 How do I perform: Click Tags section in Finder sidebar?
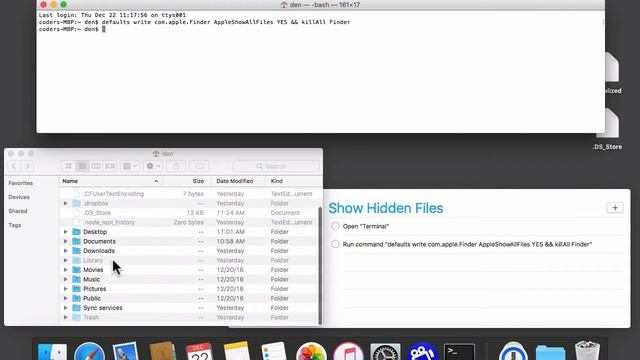point(15,225)
